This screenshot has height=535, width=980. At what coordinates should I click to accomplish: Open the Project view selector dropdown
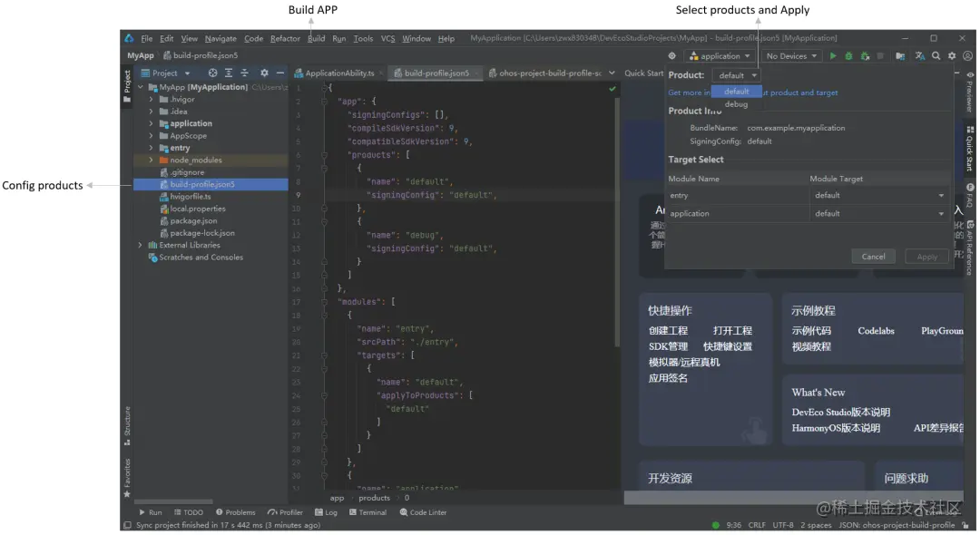(166, 73)
